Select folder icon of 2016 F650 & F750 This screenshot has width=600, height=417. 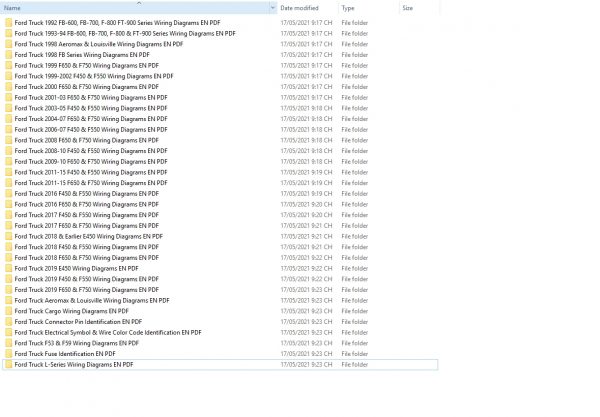pos(9,205)
